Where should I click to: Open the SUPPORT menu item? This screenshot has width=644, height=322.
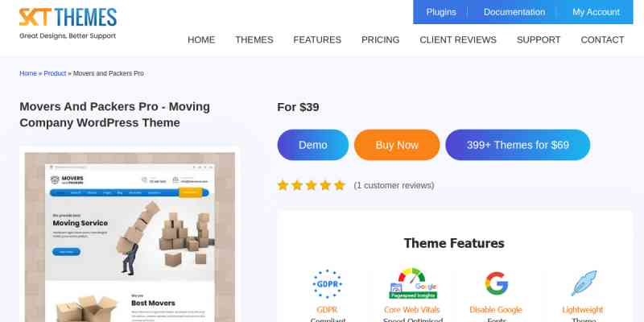tap(539, 39)
